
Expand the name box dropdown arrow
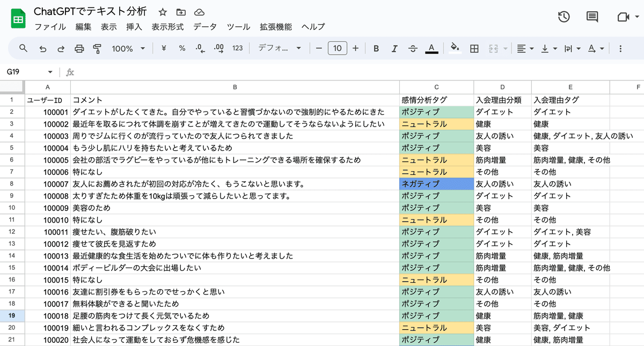coord(50,72)
